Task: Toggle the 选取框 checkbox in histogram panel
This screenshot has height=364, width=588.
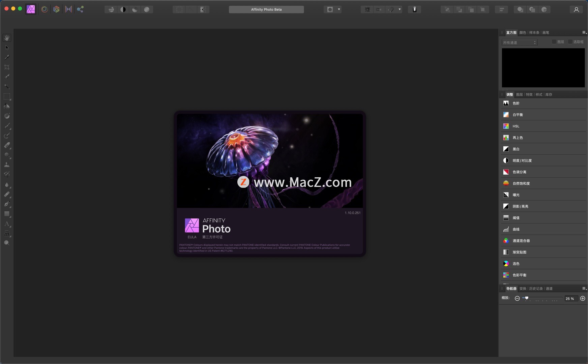Action: (570, 42)
